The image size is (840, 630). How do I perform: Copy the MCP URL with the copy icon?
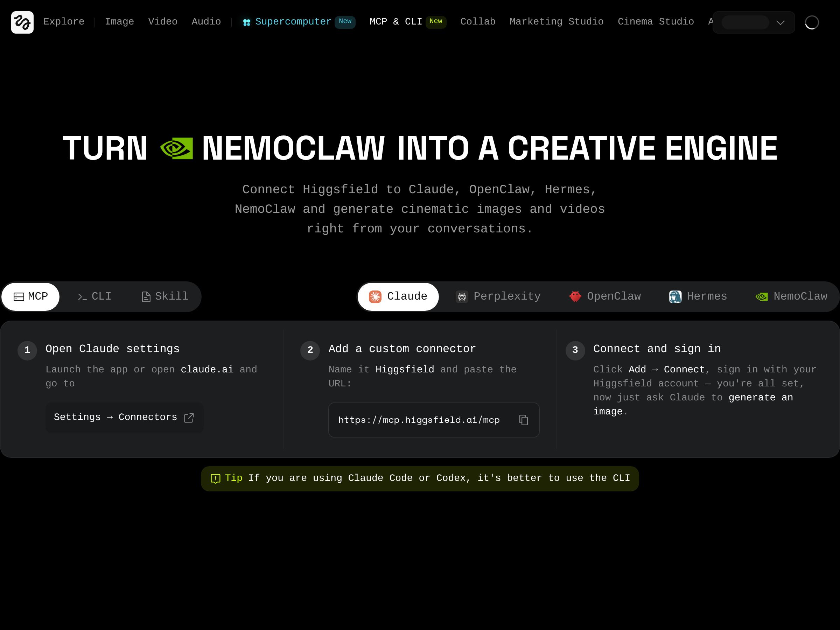coord(524,420)
